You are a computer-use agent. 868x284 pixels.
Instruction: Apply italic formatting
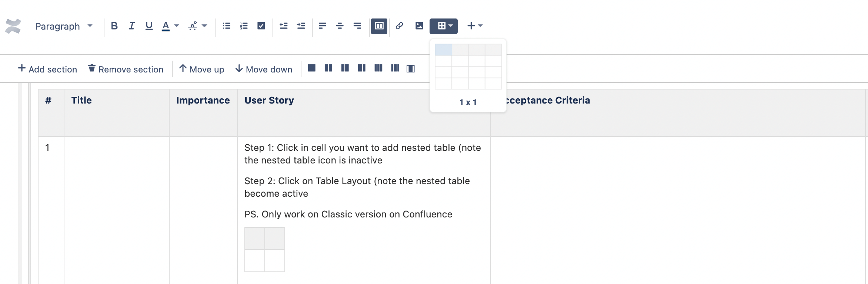pyautogui.click(x=131, y=26)
